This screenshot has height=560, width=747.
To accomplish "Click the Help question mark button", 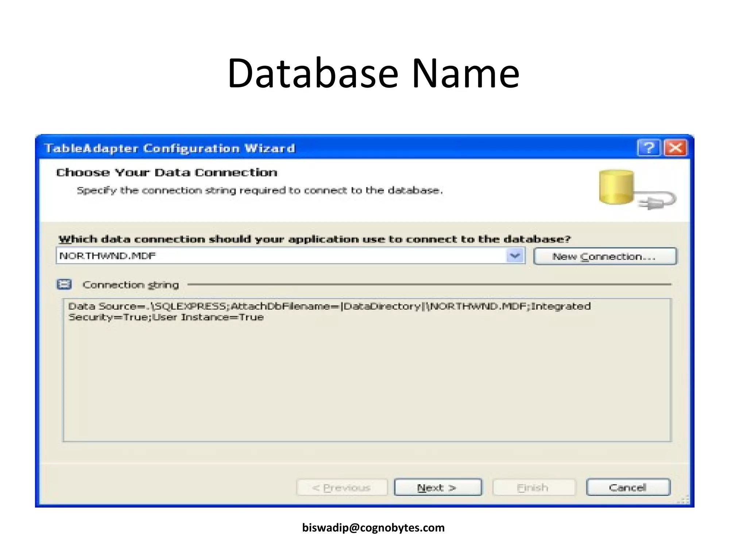I will (x=649, y=148).
